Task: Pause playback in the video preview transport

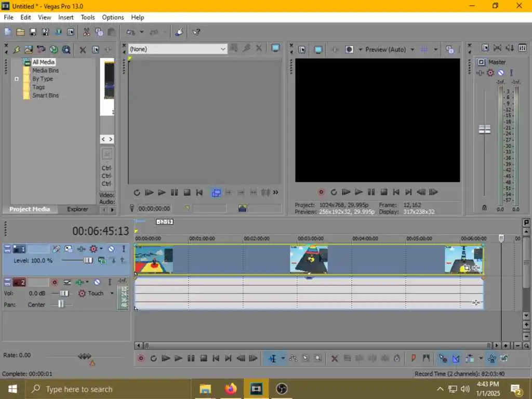Action: pyautogui.click(x=371, y=192)
